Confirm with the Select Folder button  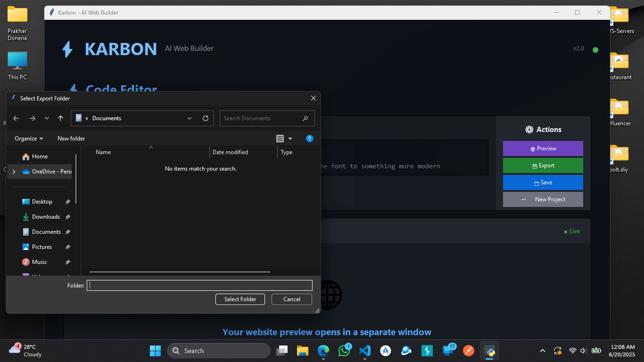(240, 299)
